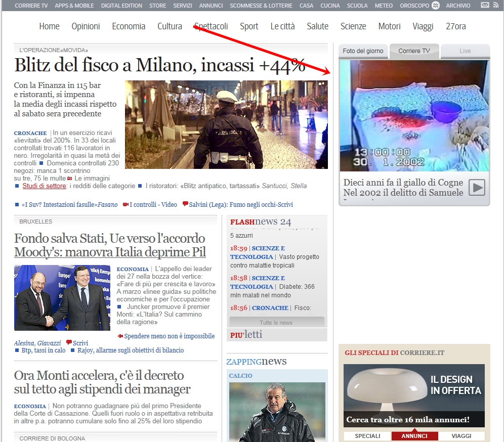Open headline 'Blitz del fisco a Milano'
This screenshot has width=504, height=442.
(x=160, y=65)
